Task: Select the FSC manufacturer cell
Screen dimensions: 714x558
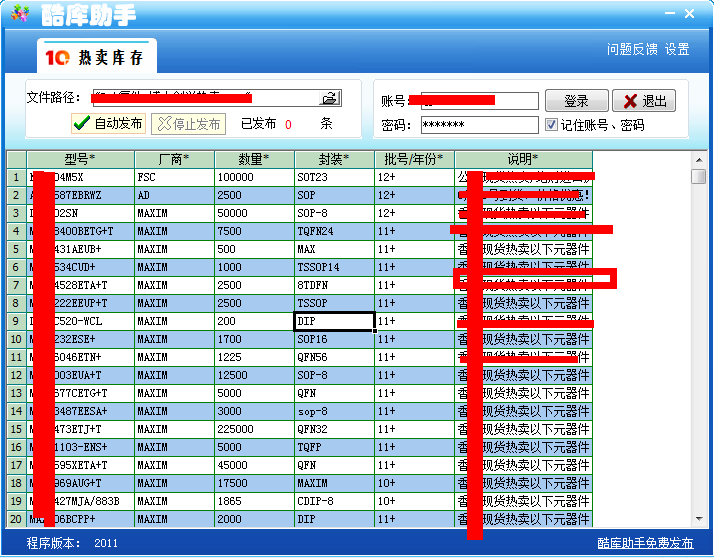Action: pyautogui.click(x=174, y=177)
